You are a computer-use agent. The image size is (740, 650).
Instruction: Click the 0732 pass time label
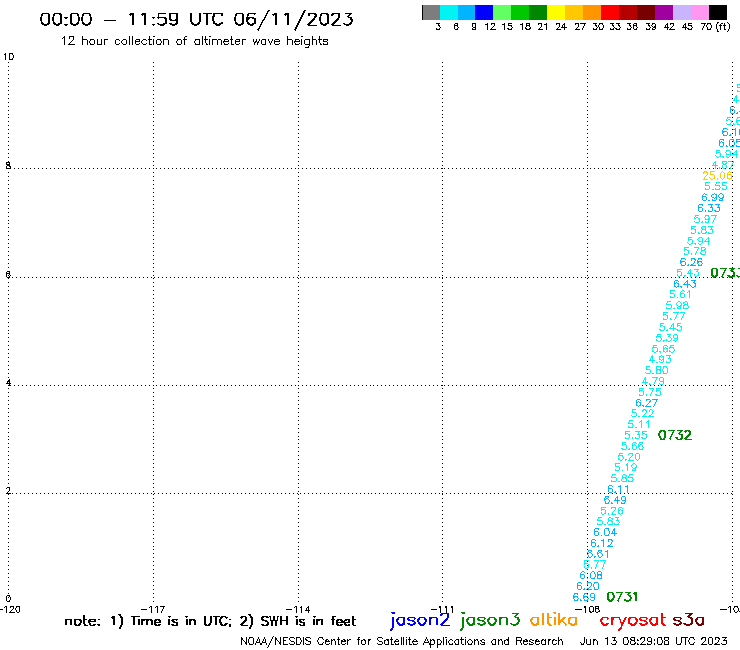[x=675, y=435]
